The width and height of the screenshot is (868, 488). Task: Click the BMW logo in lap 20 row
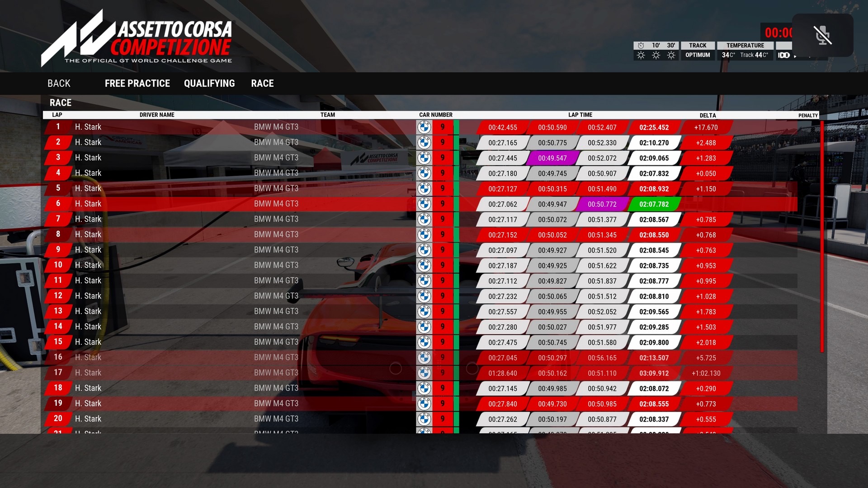click(424, 419)
